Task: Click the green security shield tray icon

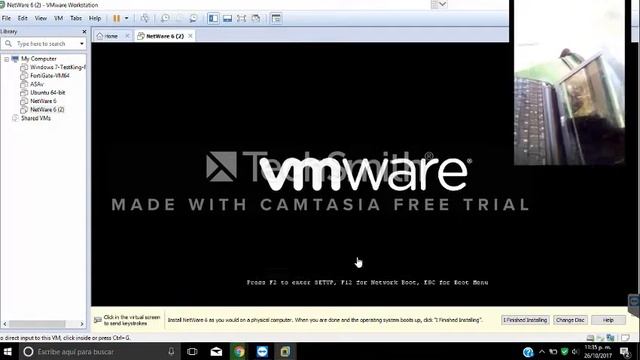Action: [564, 352]
